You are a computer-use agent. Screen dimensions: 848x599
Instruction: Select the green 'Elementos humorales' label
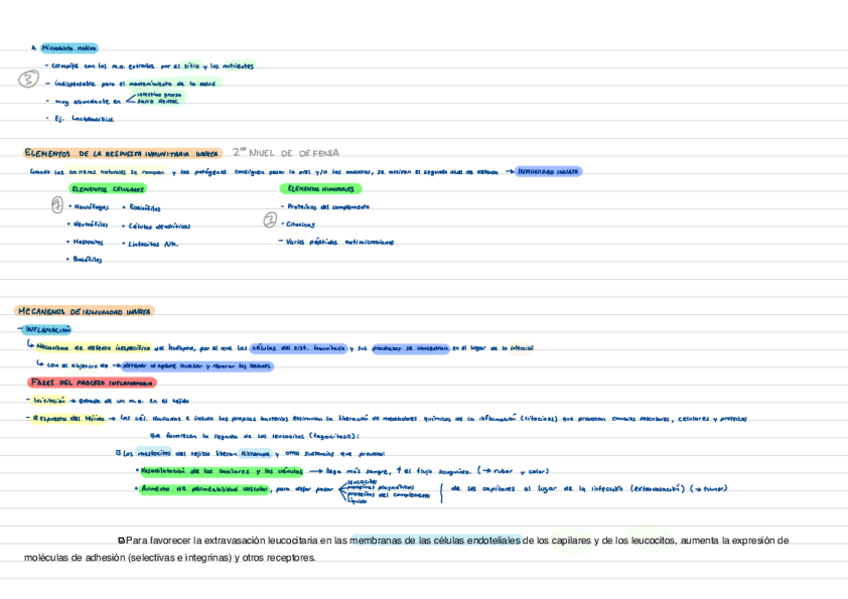pyautogui.click(x=322, y=188)
